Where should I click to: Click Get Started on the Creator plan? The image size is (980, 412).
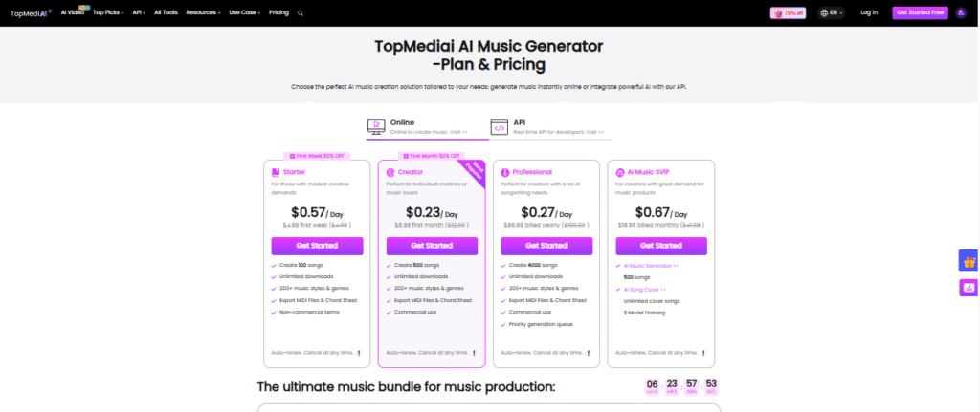click(x=432, y=246)
